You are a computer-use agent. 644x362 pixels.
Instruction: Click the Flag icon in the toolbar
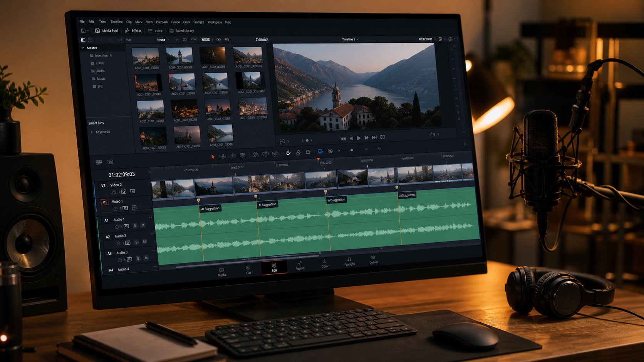click(320, 152)
